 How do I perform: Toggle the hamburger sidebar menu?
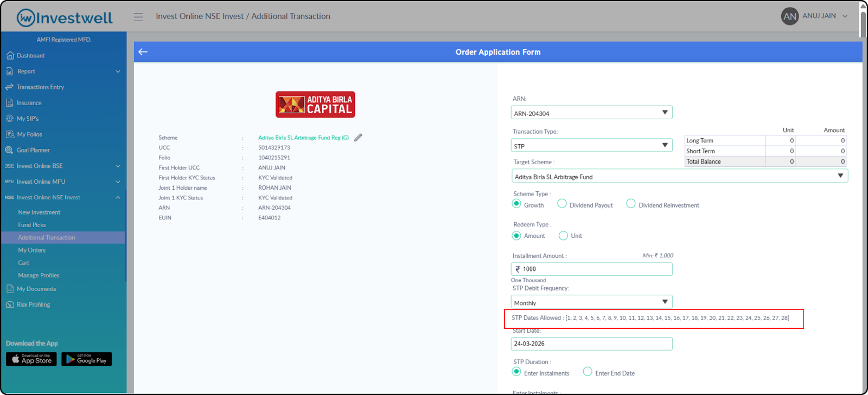pos(138,17)
